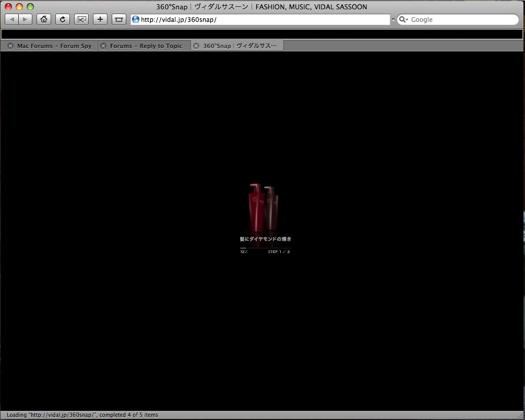This screenshot has height=420, width=525.
Task: Click the 12% loading text
Action: pos(244,251)
